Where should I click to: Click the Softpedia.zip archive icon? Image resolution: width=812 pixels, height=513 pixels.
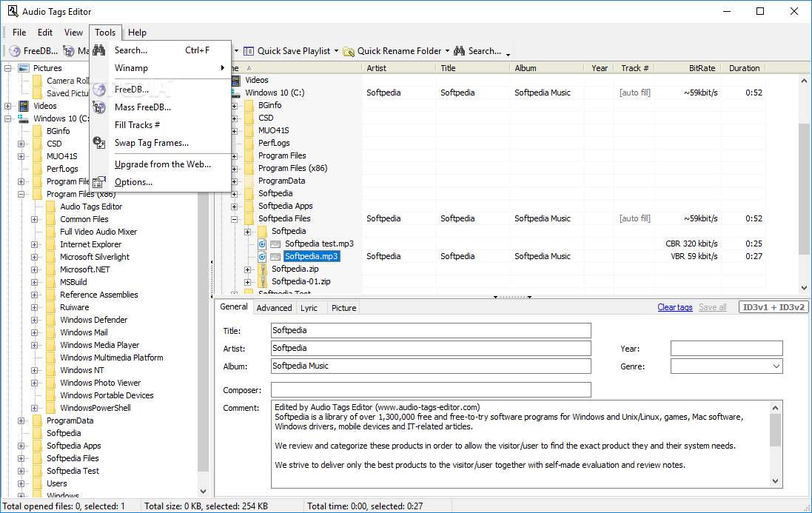tap(262, 269)
